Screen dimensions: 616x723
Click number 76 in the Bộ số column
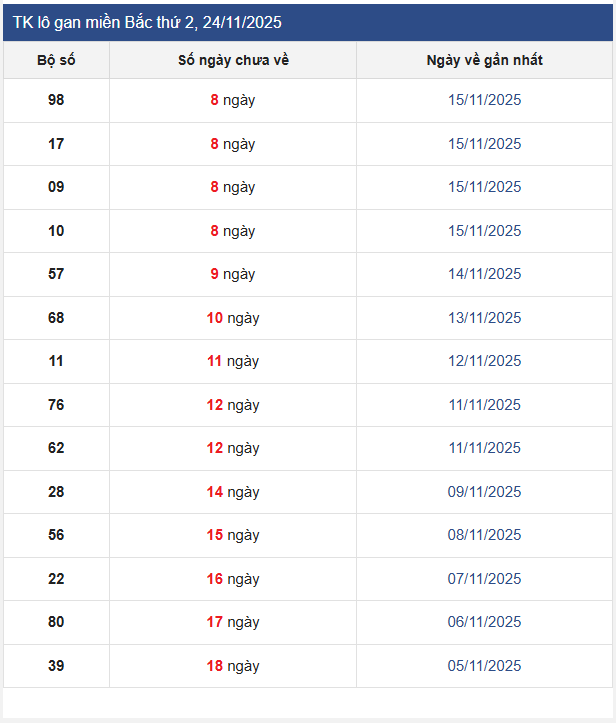click(56, 405)
